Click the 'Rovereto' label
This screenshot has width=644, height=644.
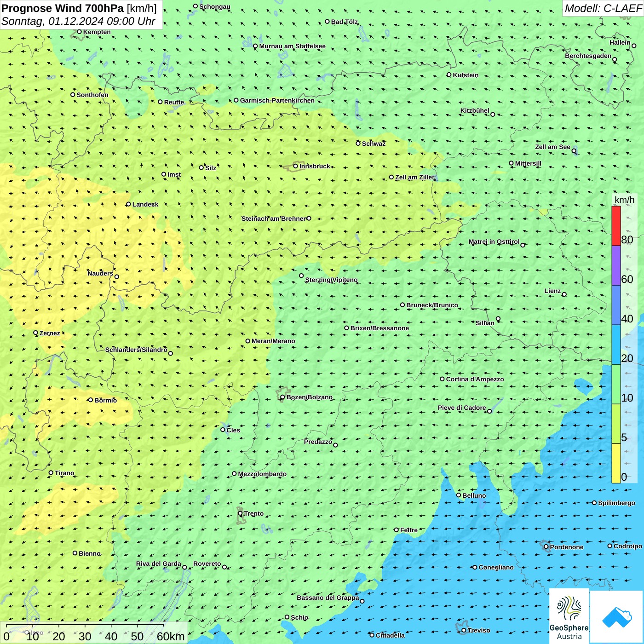pos(207,563)
